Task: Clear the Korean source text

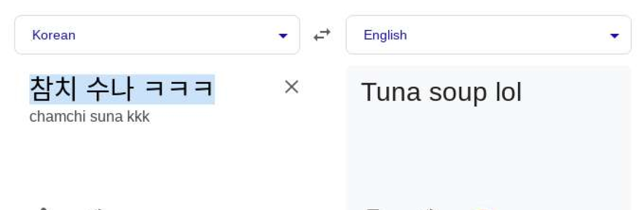Action: pyautogui.click(x=292, y=87)
